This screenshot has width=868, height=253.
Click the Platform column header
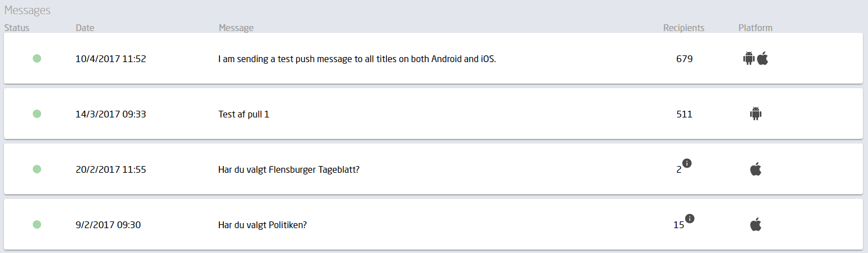point(755,28)
